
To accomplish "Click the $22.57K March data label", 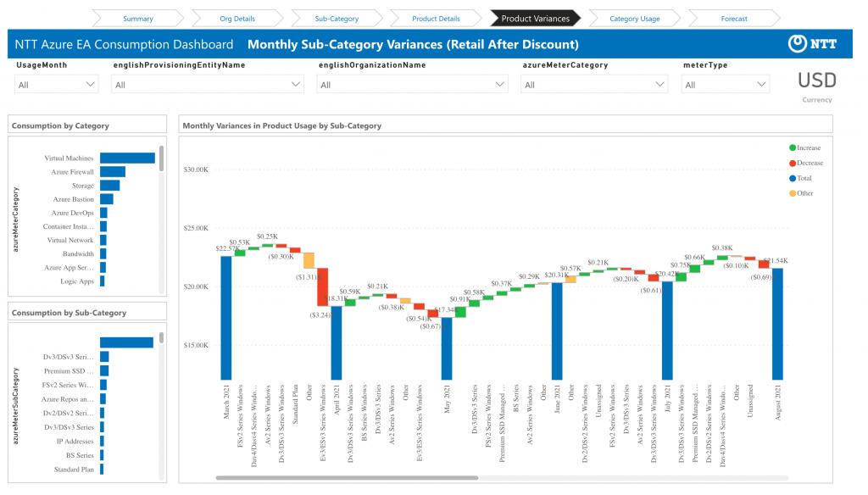I will click(x=227, y=248).
